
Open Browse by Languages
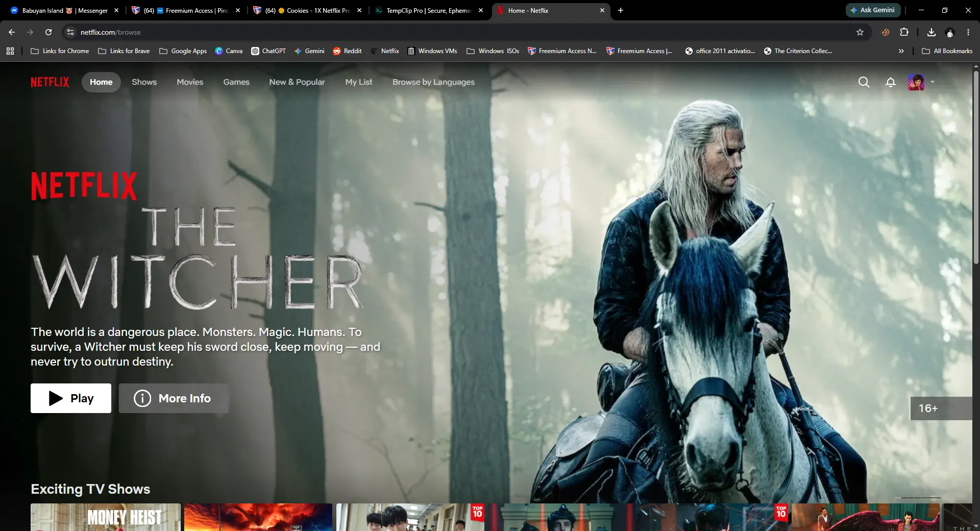pos(433,82)
